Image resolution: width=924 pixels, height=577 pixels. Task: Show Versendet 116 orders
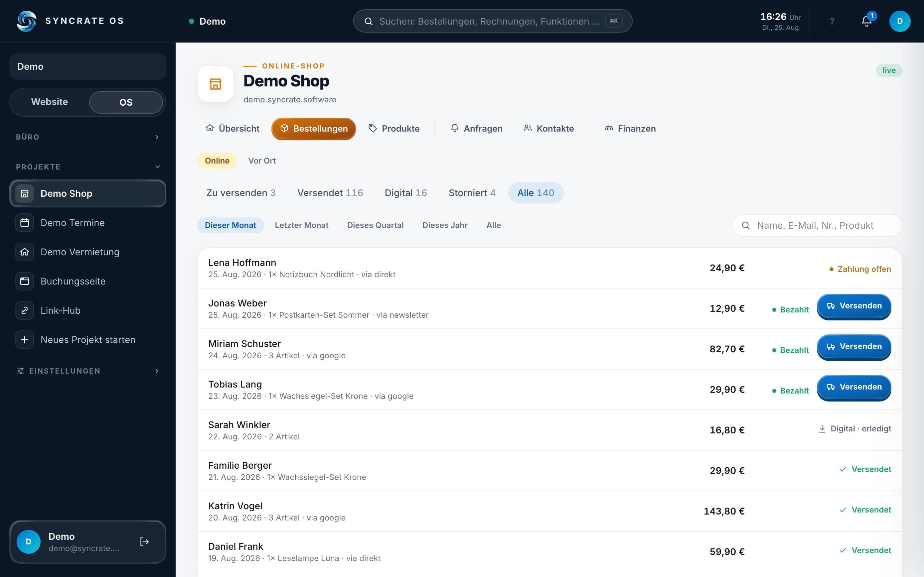(330, 193)
